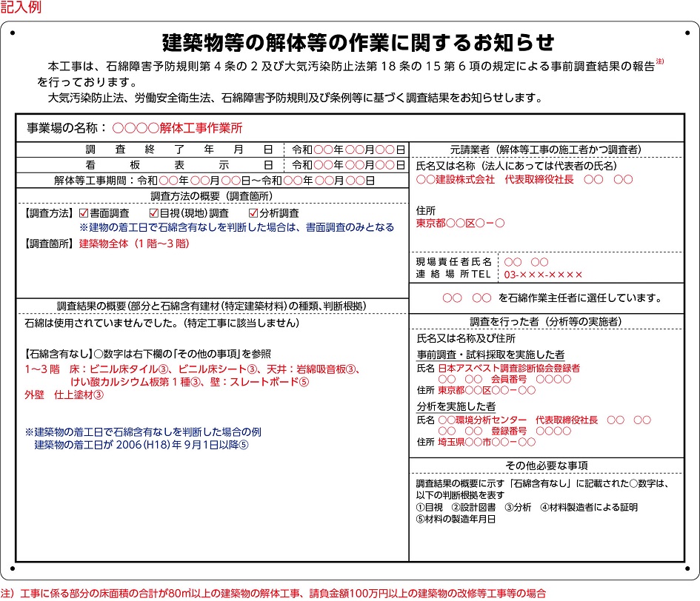Click the heading starting 元請業者

[x=546, y=150]
